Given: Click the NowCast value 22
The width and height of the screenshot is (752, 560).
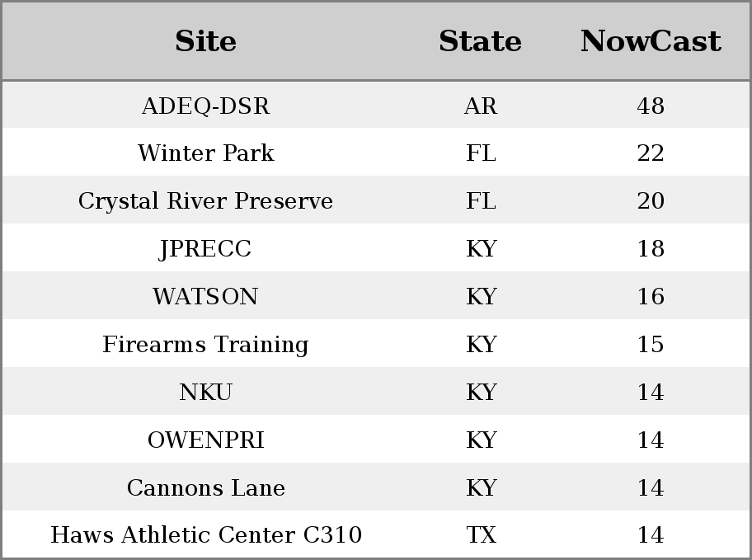Looking at the screenshot, I should click(x=651, y=153).
